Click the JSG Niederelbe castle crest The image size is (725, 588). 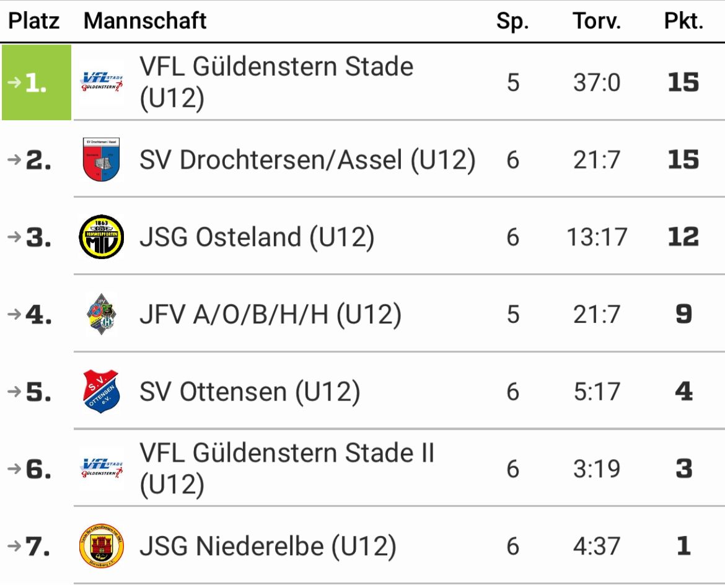coord(101,546)
